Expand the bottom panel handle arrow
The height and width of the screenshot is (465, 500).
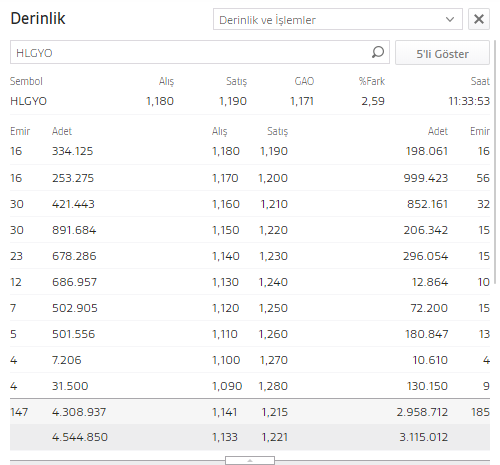250,460
